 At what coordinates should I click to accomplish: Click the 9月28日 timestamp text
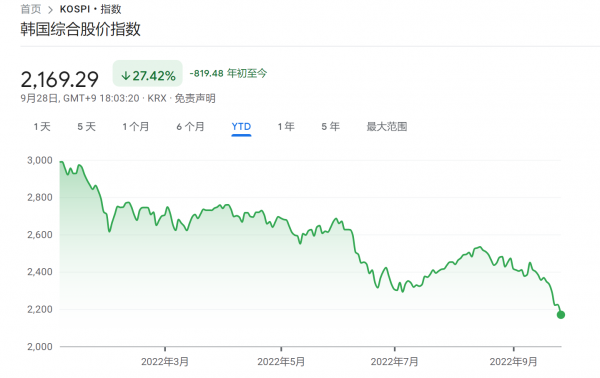pyautogui.click(x=39, y=98)
